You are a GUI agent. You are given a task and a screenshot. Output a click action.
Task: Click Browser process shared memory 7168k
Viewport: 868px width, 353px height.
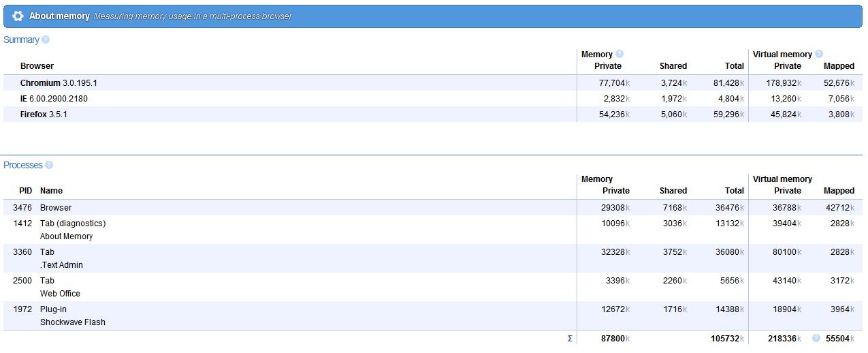click(x=675, y=207)
